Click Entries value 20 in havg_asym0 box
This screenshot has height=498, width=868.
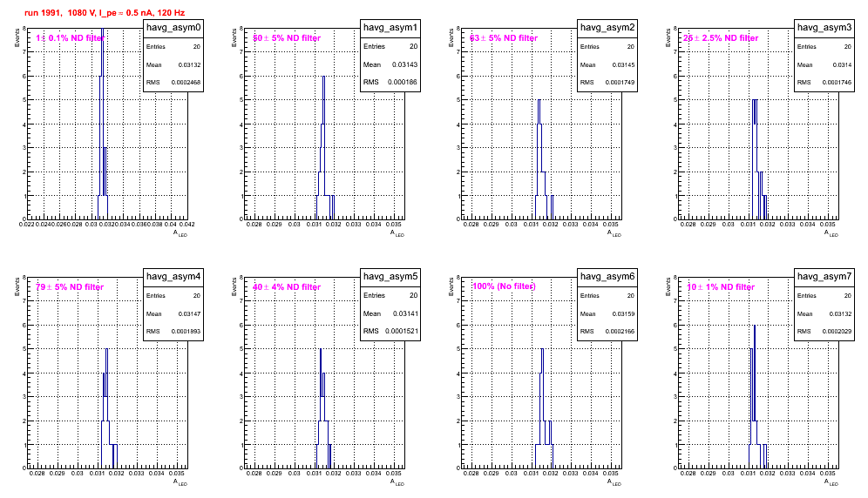click(196, 47)
